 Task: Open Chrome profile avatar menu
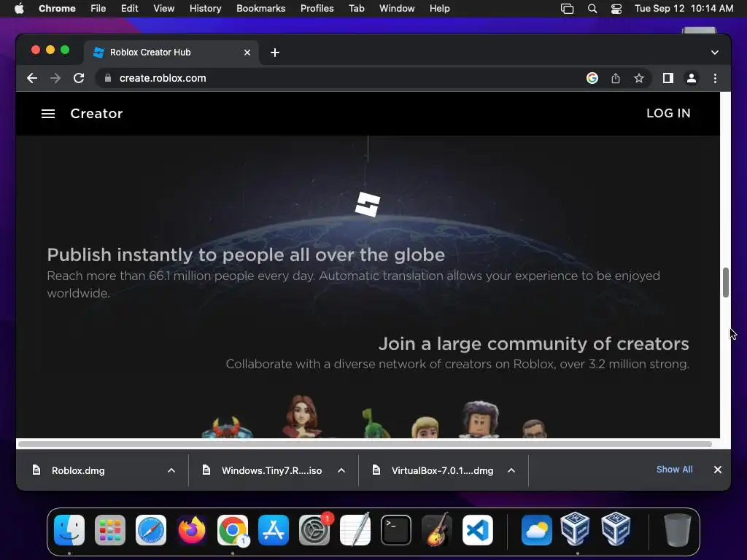(692, 78)
